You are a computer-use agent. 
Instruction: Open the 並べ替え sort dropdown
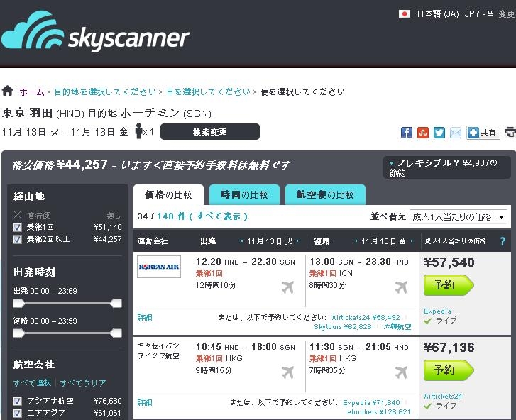[458, 217]
